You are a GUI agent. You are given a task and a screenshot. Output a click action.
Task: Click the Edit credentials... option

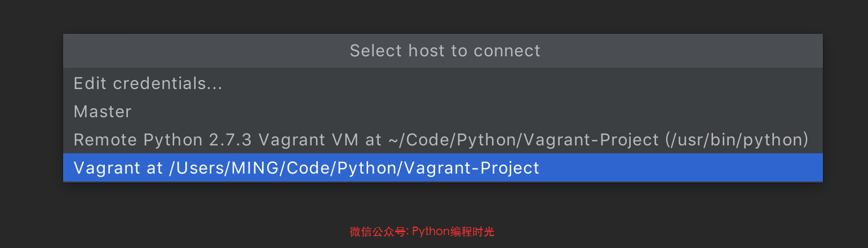click(x=148, y=84)
